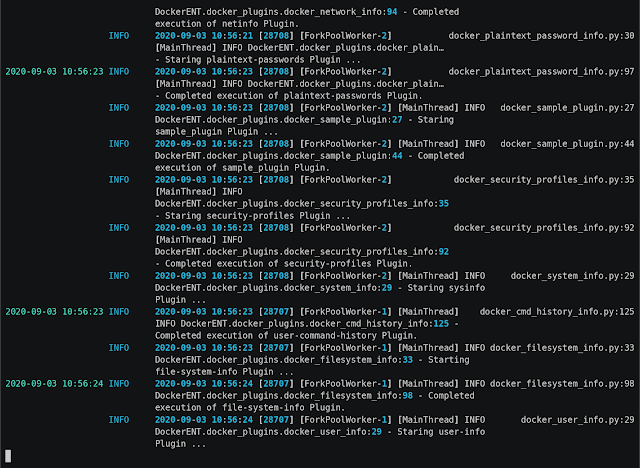This screenshot has height=468, width=640.
Task: Click the docker_plaintext_password_info.py:30 file reference
Action: click(541, 35)
